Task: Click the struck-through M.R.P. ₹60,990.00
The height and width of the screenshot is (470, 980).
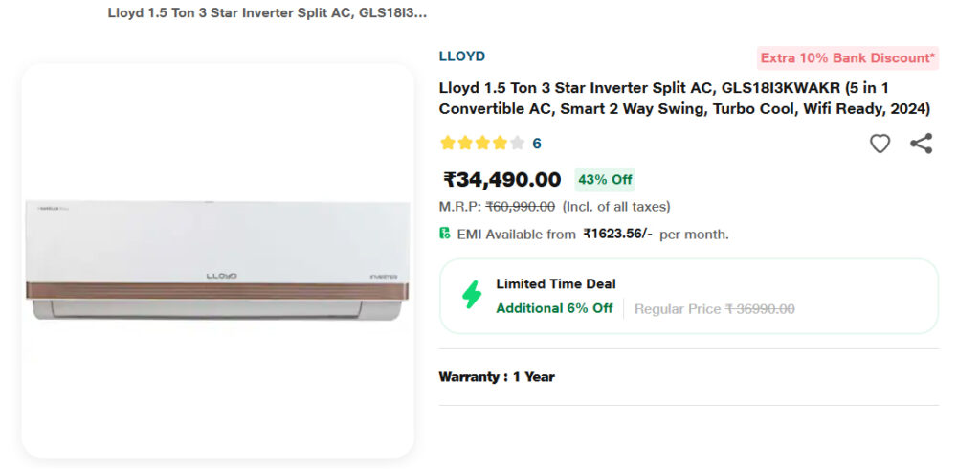Action: coord(520,207)
